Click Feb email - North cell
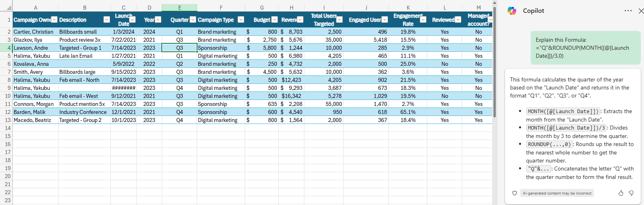Screen dimensions: 644x205 pyautogui.click(x=85, y=80)
